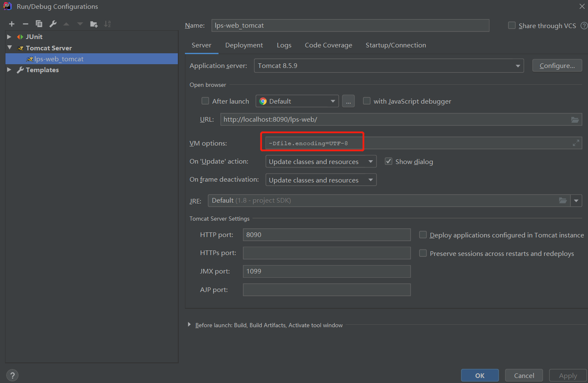Expand the JUnit tree node
Image resolution: width=588 pixels, height=383 pixels.
9,37
